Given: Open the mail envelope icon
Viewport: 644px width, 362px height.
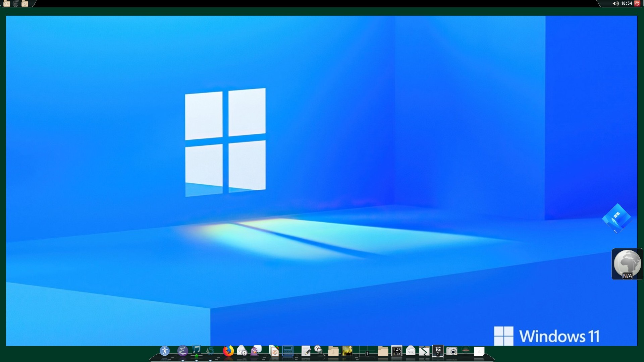Looking at the screenshot, I should (x=411, y=351).
